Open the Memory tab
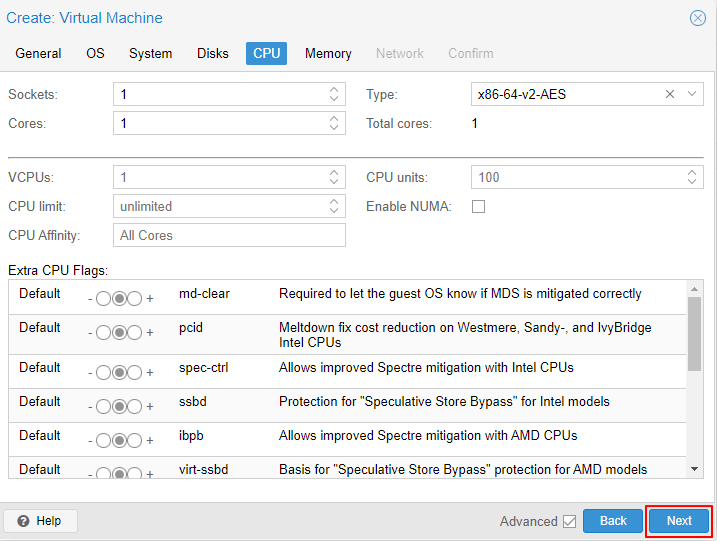Screen dimensions: 717x541 pos(328,54)
